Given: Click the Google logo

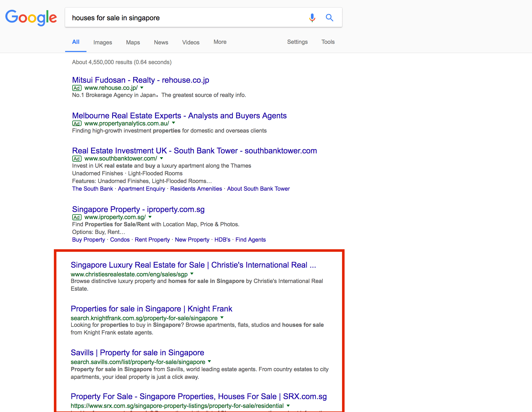Looking at the screenshot, I should point(31,18).
